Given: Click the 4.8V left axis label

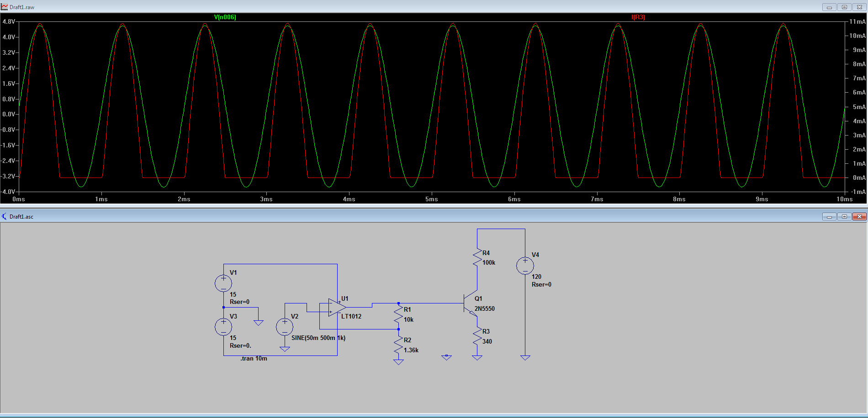Looking at the screenshot, I should pos(9,21).
